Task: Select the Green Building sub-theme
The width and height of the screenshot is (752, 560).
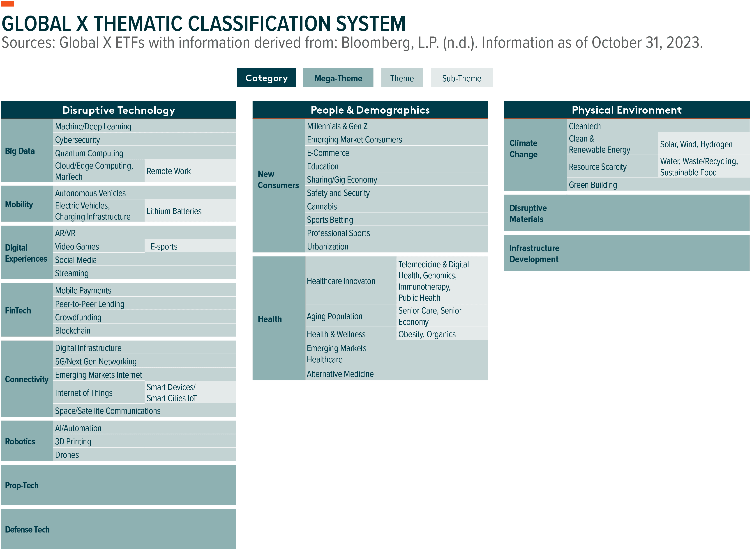Action: [x=593, y=185]
